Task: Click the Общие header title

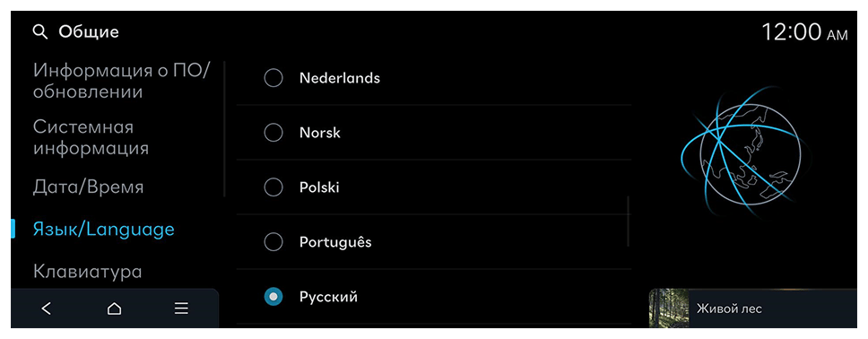Action: [x=89, y=32]
